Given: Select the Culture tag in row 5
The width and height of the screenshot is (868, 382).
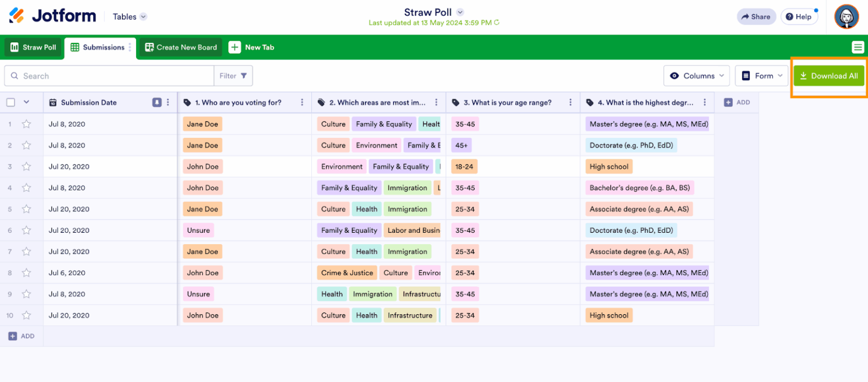Looking at the screenshot, I should point(333,209).
